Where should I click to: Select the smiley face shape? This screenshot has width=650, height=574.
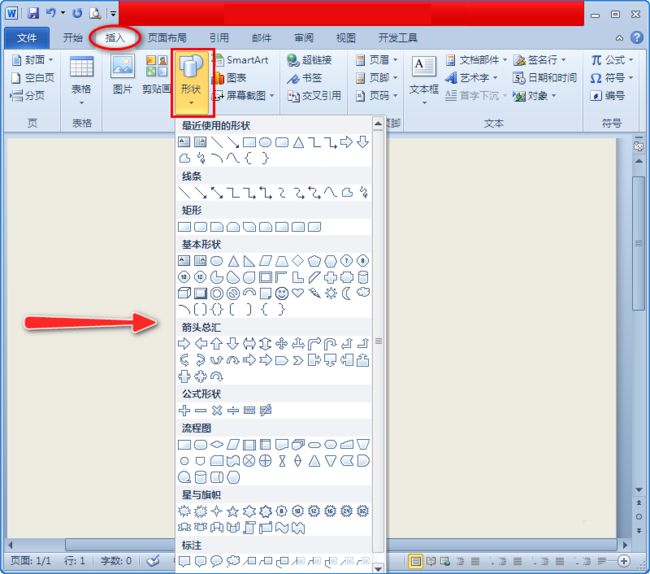(282, 293)
